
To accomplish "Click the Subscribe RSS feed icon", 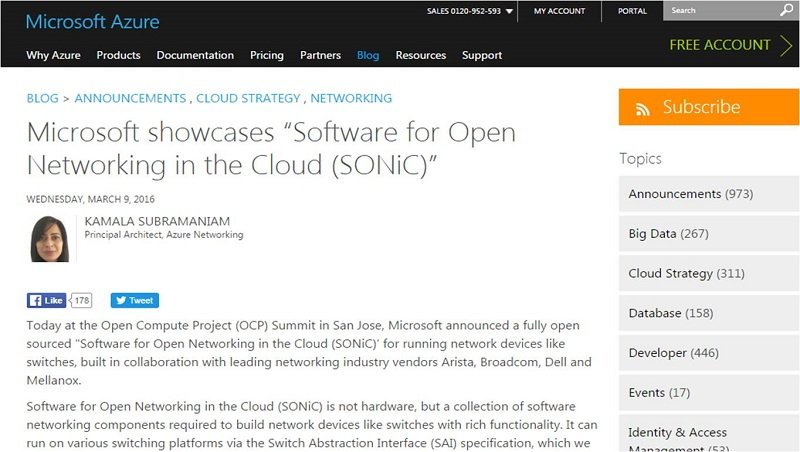I will (x=642, y=109).
